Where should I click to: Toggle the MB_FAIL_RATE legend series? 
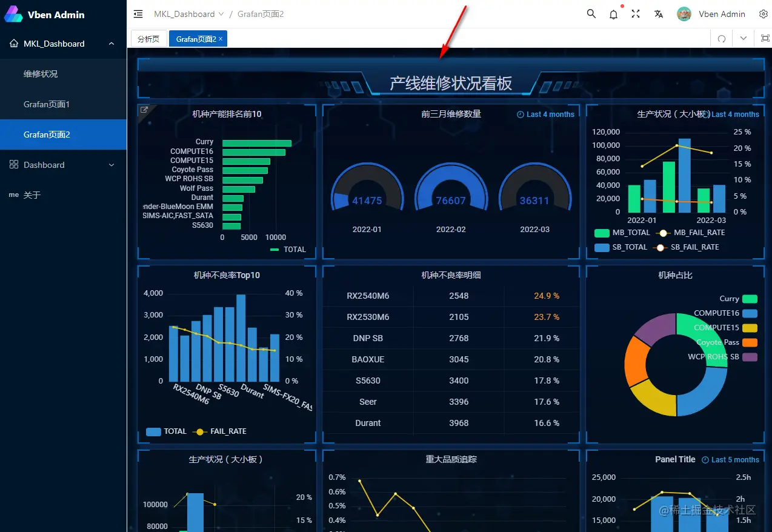tap(691, 233)
